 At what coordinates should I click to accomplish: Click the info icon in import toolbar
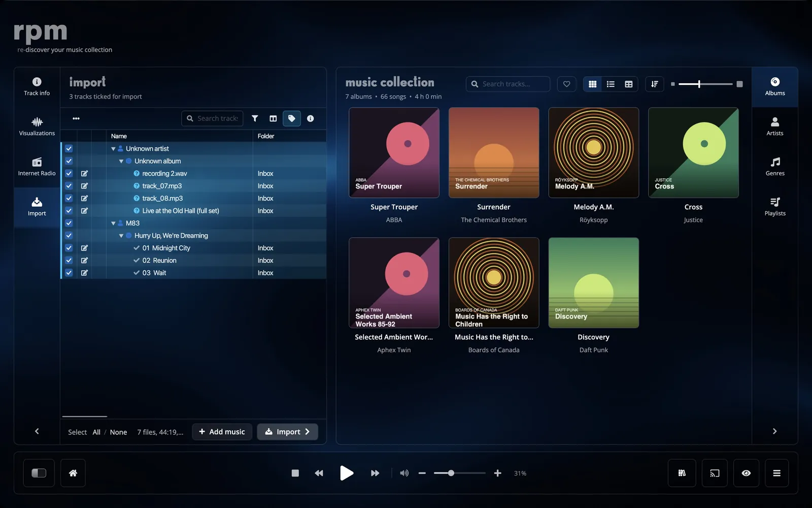pyautogui.click(x=311, y=118)
